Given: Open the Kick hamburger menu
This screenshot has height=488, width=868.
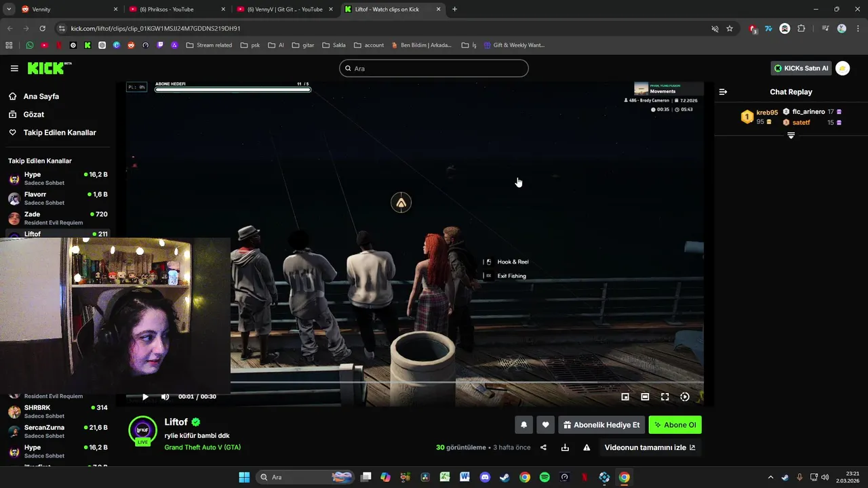Looking at the screenshot, I should coord(14,68).
